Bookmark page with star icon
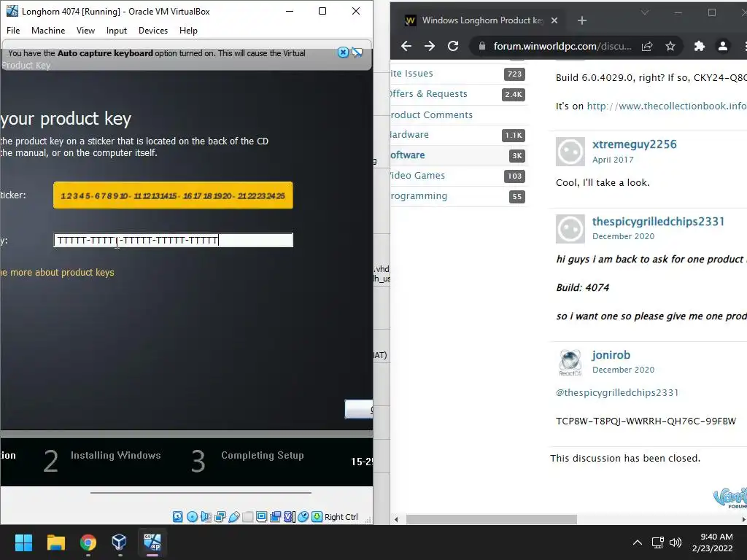Viewport: 747px width, 560px height. (x=670, y=46)
